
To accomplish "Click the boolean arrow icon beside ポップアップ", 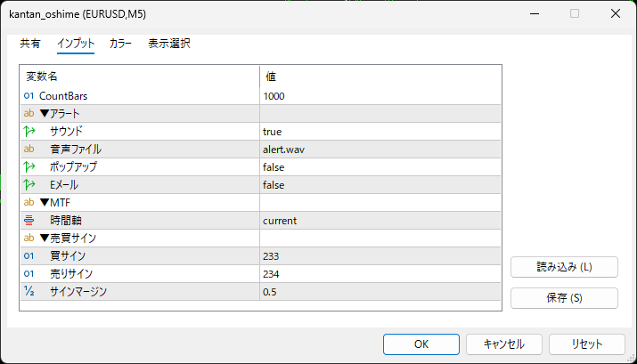I will (x=29, y=166).
